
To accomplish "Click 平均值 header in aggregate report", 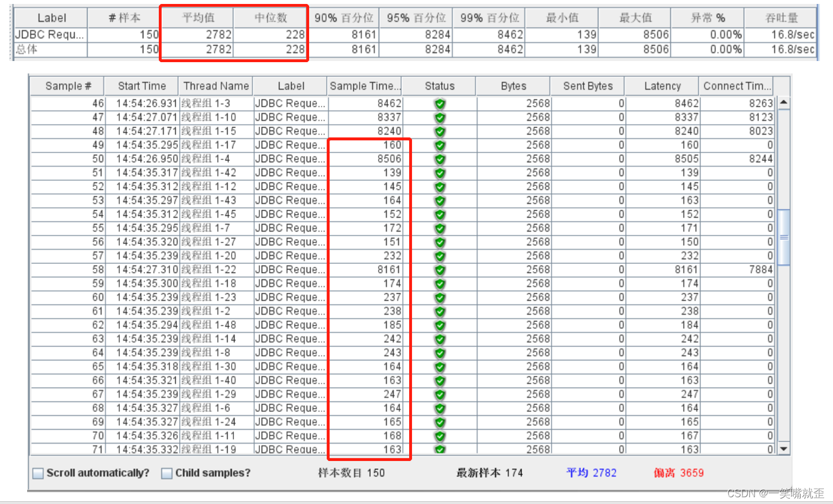I will click(198, 18).
